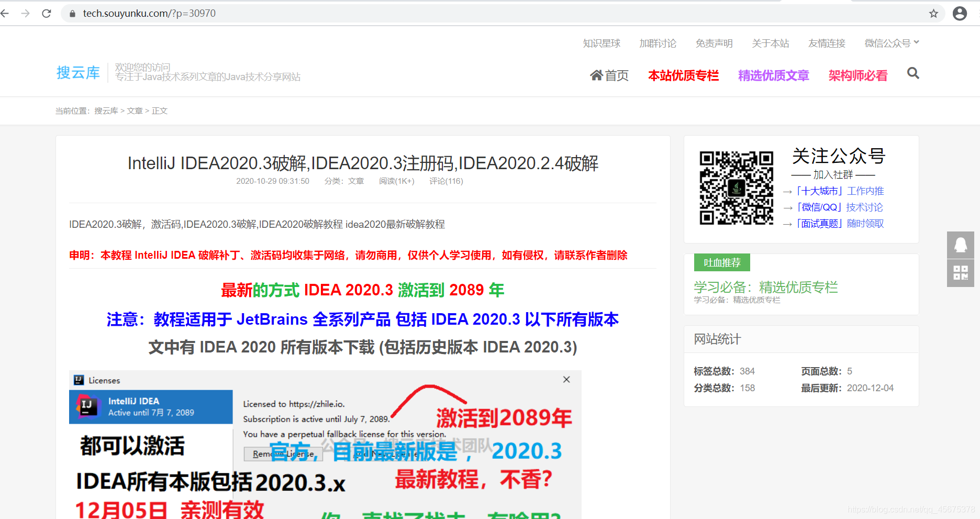The image size is (980, 519).
Task: Click the padlock site info icon
Action: coord(72,14)
